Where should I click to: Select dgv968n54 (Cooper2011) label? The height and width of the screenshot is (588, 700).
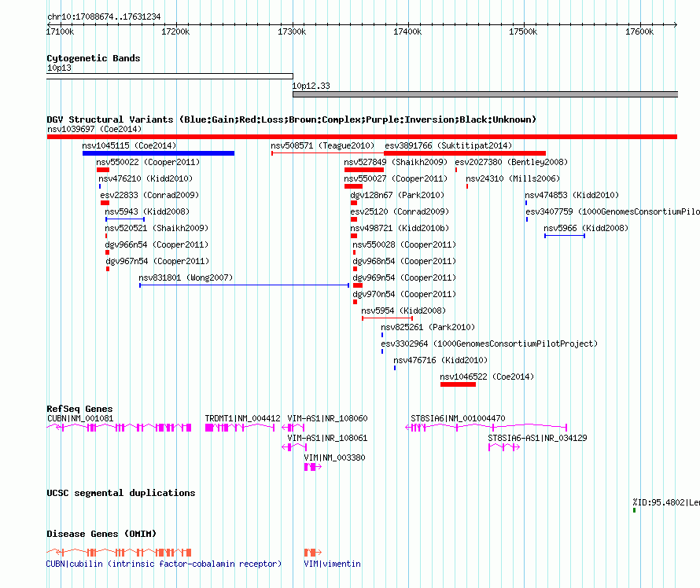404,261
